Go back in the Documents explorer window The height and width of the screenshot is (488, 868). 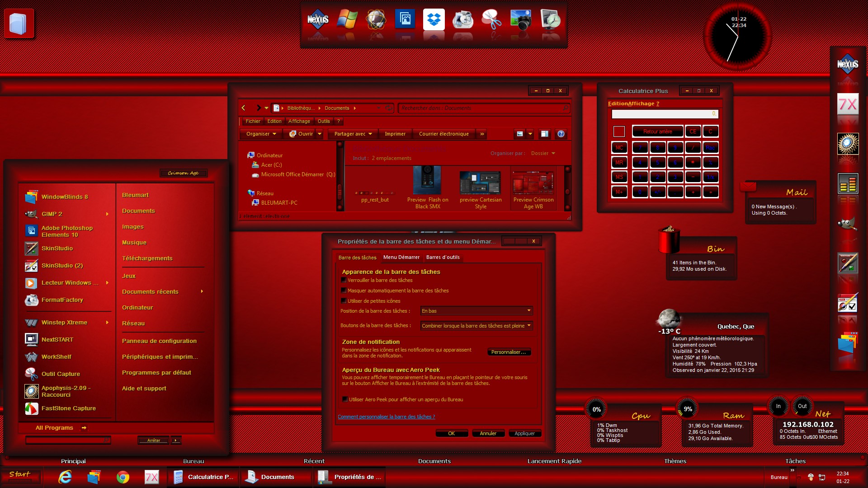[244, 108]
